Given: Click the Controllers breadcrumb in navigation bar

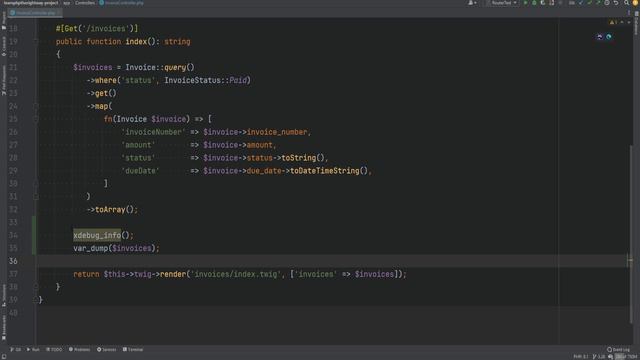Looking at the screenshot, I should (85, 3).
